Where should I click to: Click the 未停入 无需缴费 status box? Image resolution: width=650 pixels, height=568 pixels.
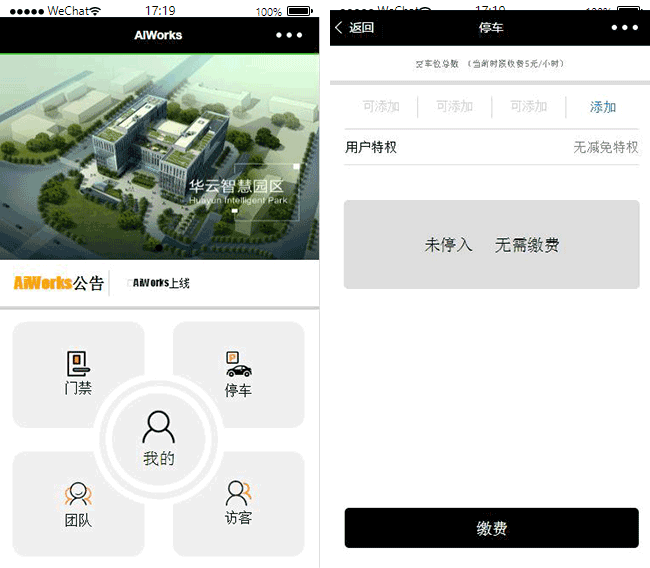point(491,245)
